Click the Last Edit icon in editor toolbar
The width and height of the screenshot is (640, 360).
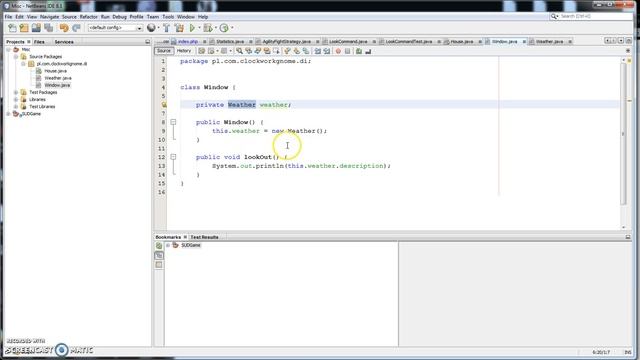tap(202, 51)
